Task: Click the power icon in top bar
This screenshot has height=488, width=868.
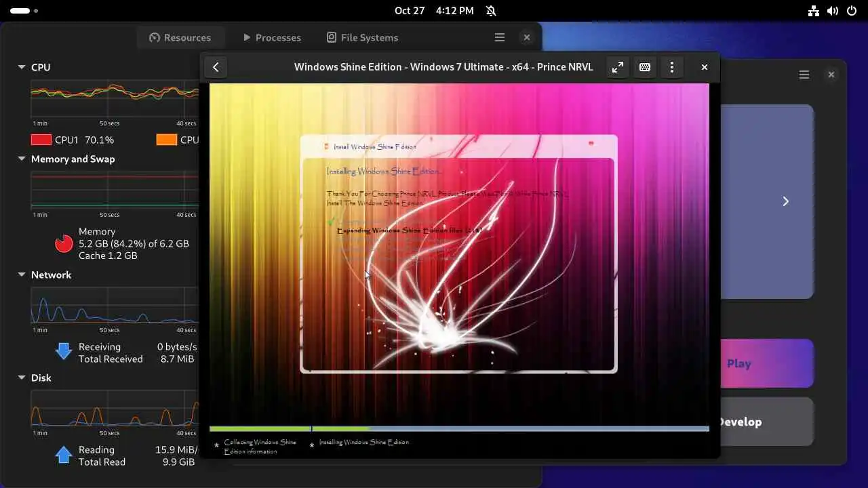Action: point(851,11)
